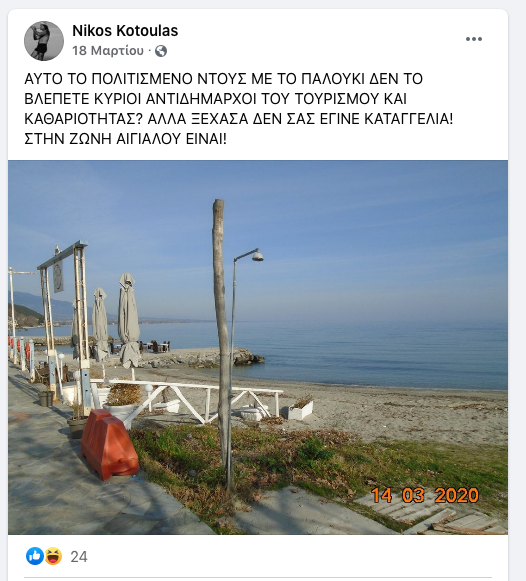Open post permalink via 18 Μαρτίου date
Screen dimensions: 526x581
pos(108,50)
